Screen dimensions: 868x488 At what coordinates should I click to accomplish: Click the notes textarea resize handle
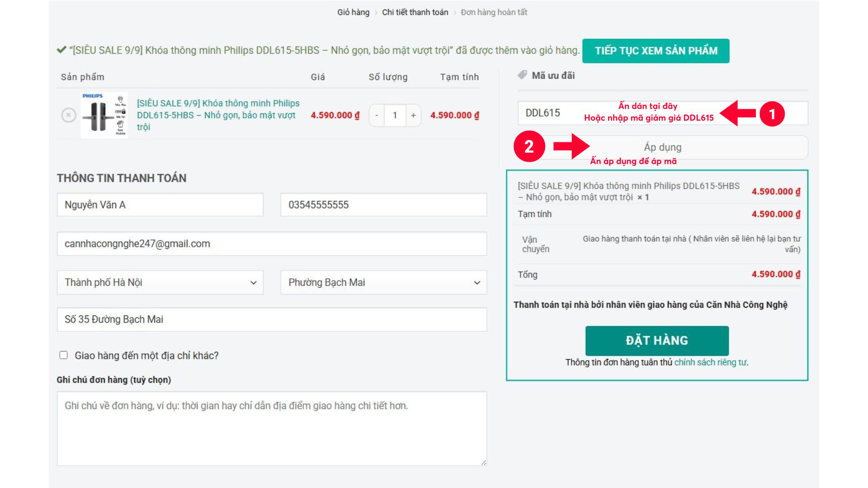click(x=484, y=462)
